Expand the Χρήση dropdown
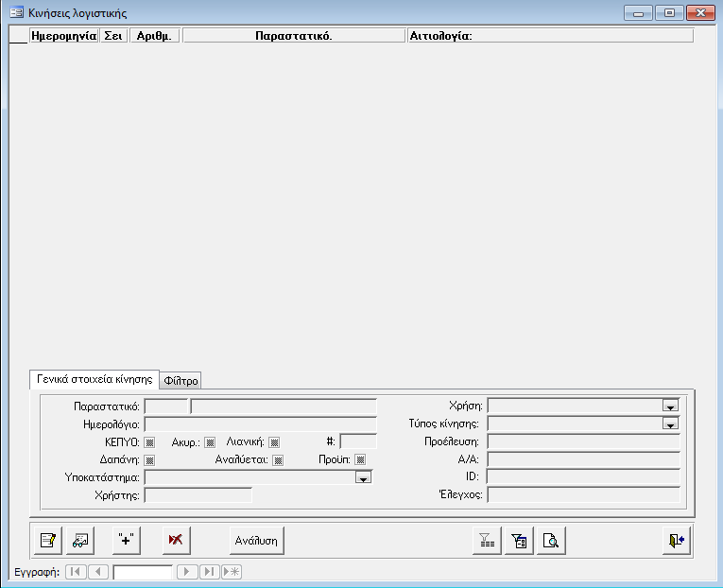 671,406
